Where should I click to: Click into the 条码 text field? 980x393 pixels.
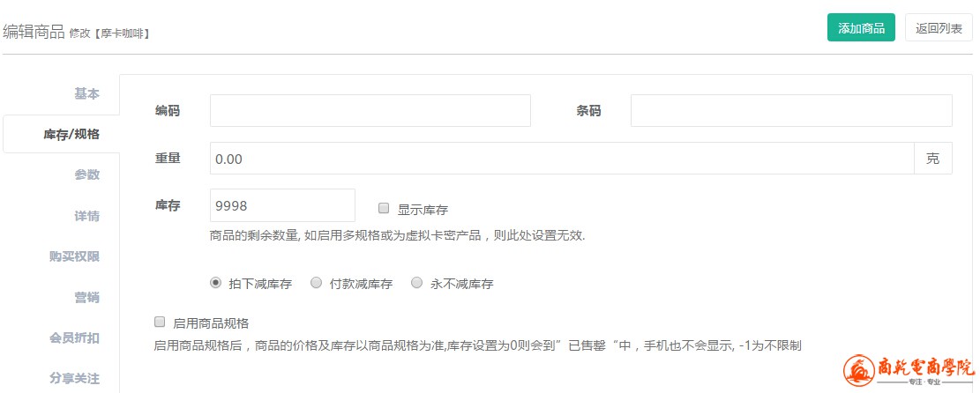pyautogui.click(x=790, y=111)
